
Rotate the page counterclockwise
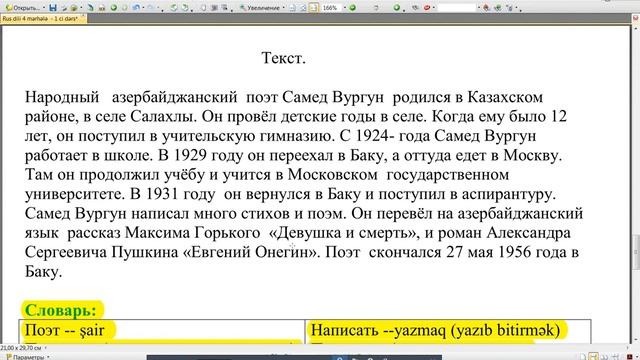pyautogui.click(x=174, y=7)
